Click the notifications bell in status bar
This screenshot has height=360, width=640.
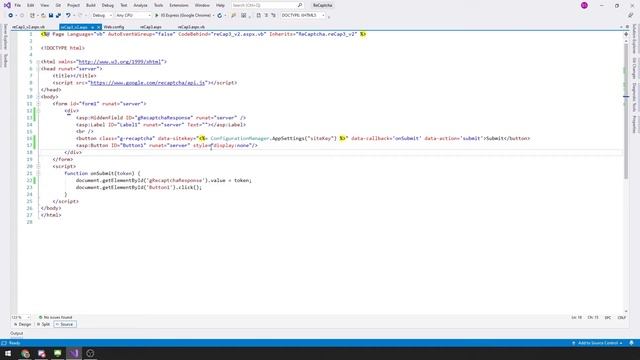[631, 343]
